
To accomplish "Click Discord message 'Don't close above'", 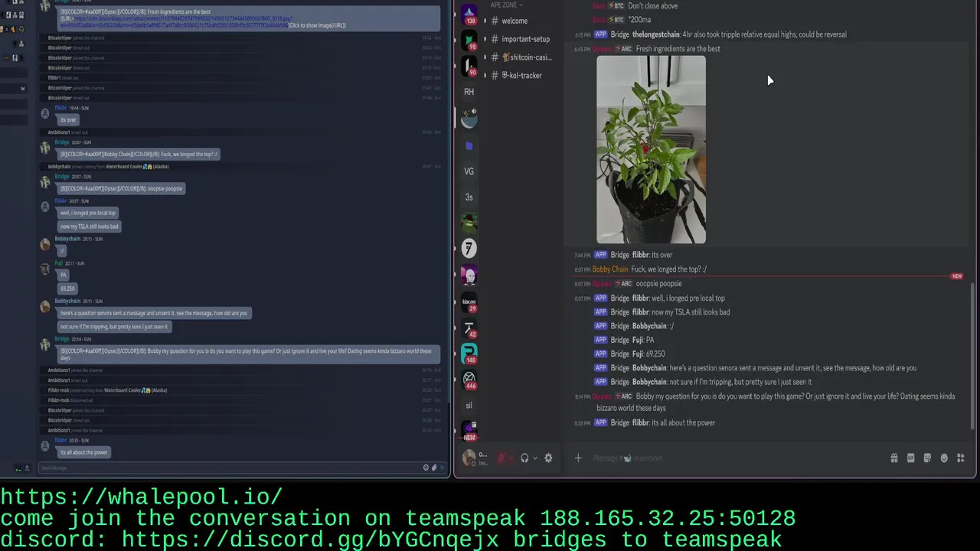I will tap(652, 6).
